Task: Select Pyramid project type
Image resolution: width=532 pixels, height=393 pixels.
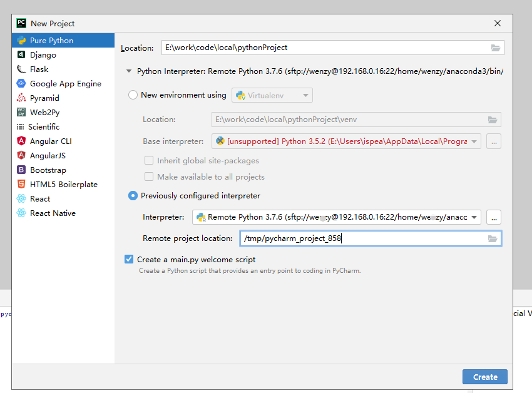Action: point(63,98)
